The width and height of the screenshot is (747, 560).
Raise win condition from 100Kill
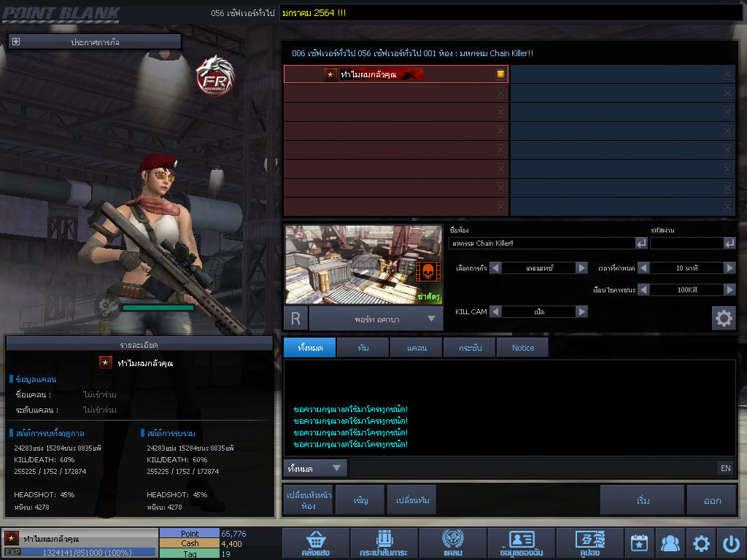(729, 289)
